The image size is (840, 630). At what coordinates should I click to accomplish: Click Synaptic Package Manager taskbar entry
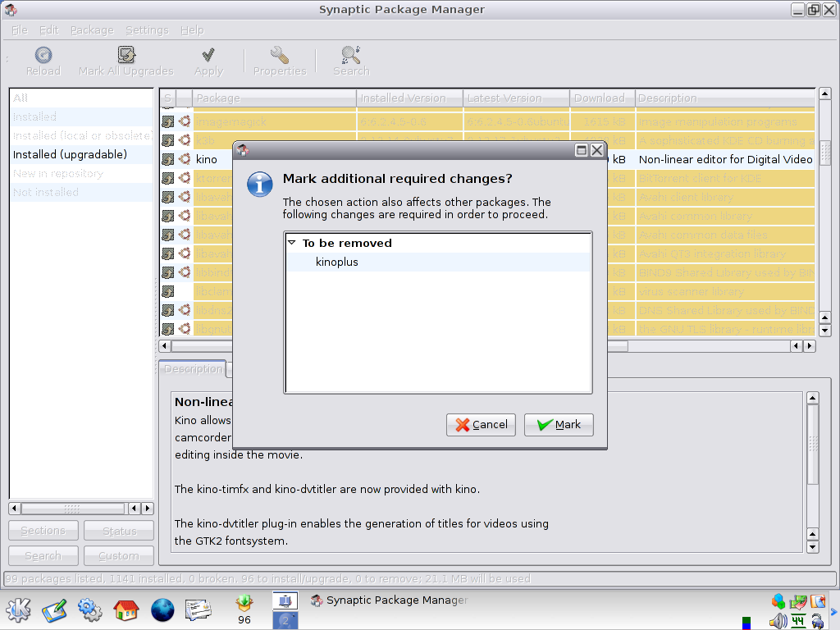click(390, 600)
